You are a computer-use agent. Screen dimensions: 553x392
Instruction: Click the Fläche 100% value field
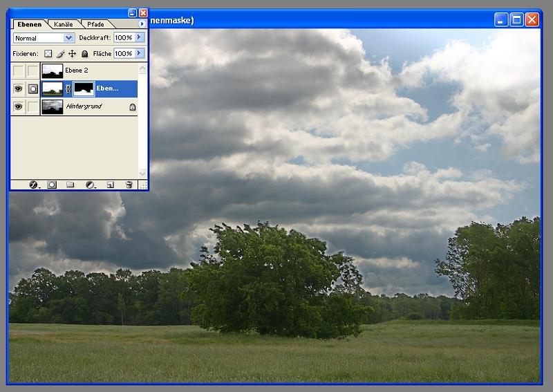click(124, 53)
